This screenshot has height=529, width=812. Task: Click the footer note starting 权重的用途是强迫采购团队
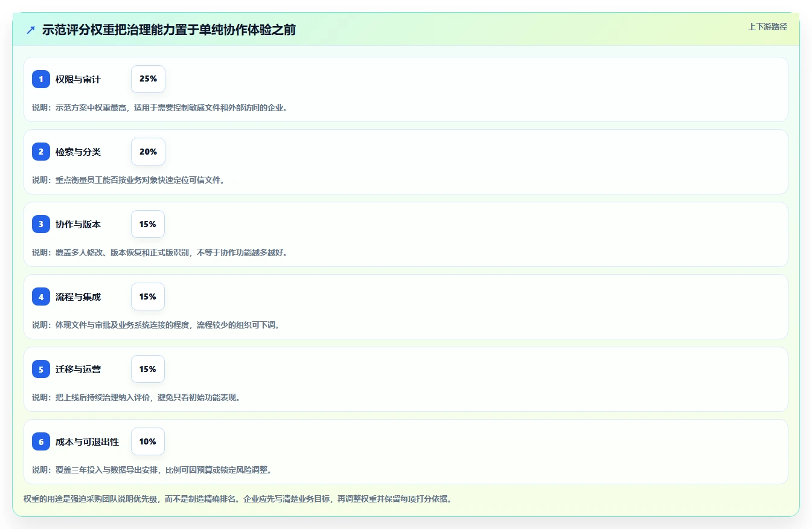(x=237, y=499)
